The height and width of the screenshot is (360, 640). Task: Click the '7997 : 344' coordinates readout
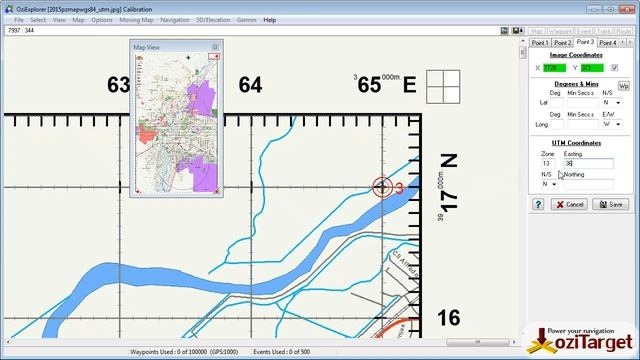(20, 31)
